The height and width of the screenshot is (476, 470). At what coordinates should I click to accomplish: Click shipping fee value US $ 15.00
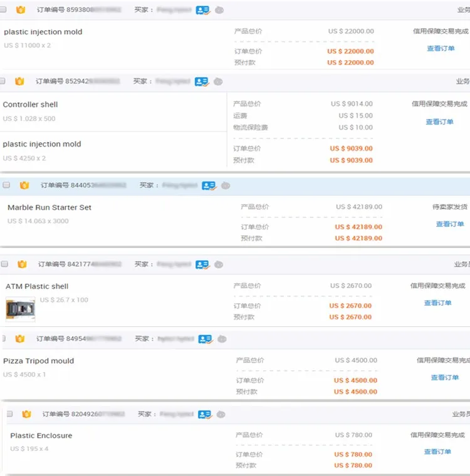pos(355,116)
